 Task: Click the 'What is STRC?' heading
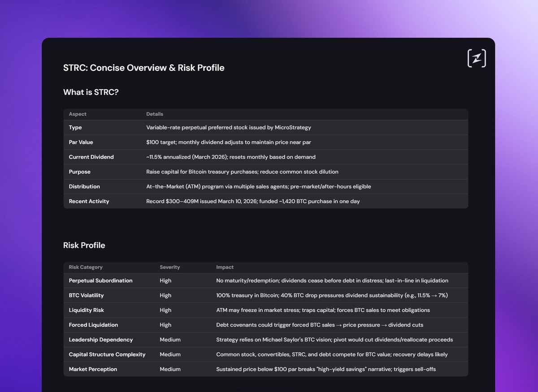coord(91,92)
